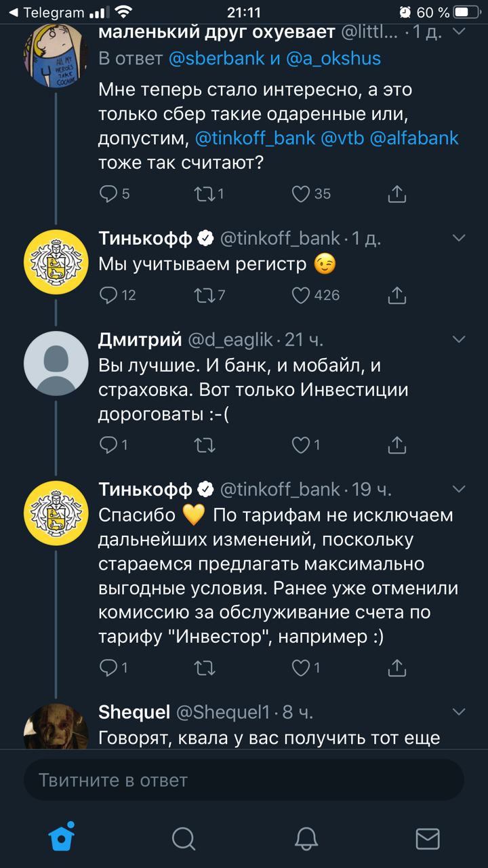Return to Telegram via status bar
Screen dimensions: 488x868
(x=46, y=12)
